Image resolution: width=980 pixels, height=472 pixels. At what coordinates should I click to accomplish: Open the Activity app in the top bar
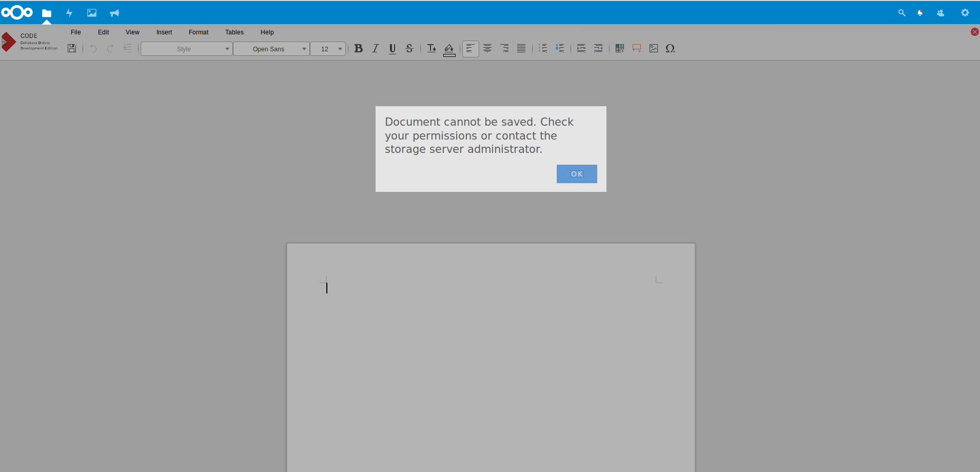(69, 12)
